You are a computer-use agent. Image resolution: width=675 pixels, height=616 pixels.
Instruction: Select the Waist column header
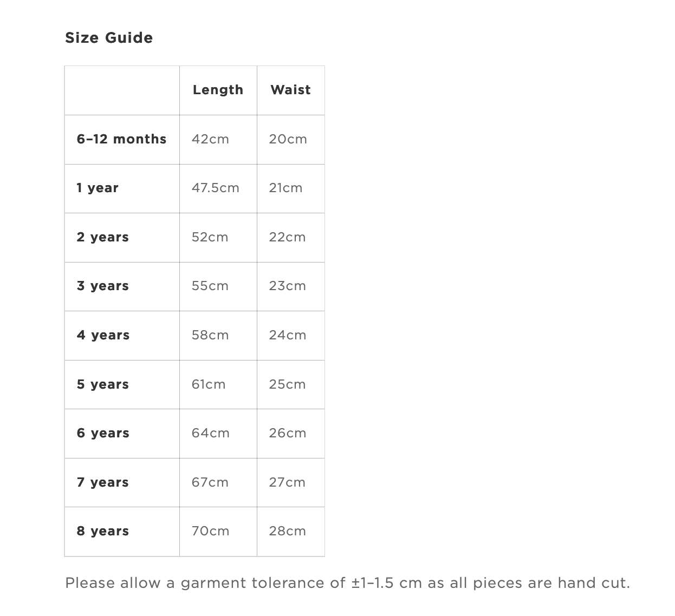coord(290,90)
